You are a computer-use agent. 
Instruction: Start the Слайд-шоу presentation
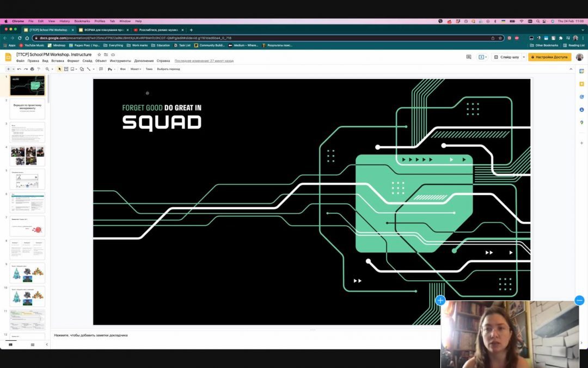pyautogui.click(x=506, y=57)
